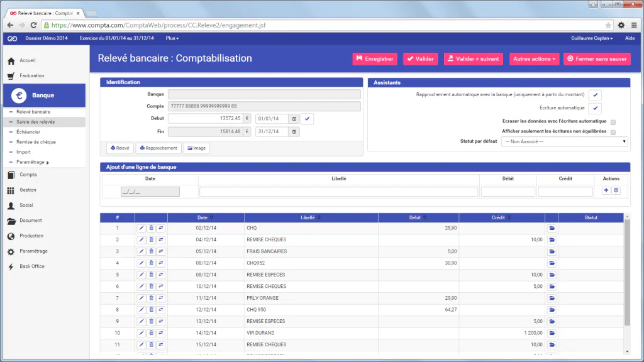Screen dimensions: 644x362
Task: Edit row 1 CHQ with pencil icon
Action: click(x=142, y=228)
